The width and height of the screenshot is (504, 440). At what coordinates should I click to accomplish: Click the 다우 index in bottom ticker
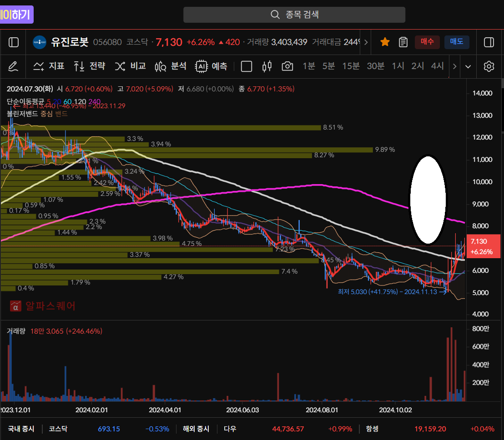click(x=230, y=429)
